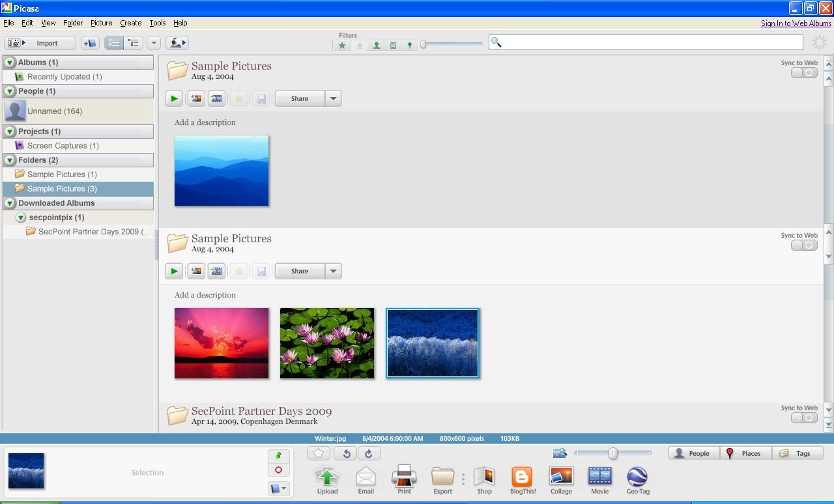Image resolution: width=834 pixels, height=504 pixels.
Task: Play slideshow for Sample Pictures folder
Action: coord(173,98)
